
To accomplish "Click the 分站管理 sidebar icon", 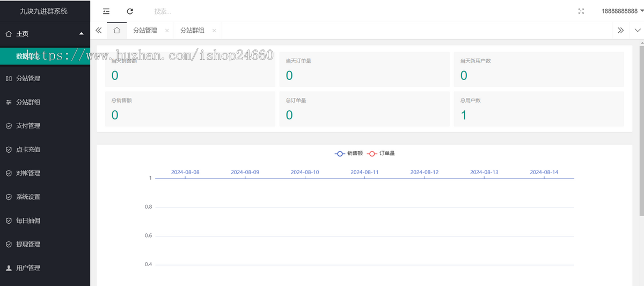I will click(9, 78).
